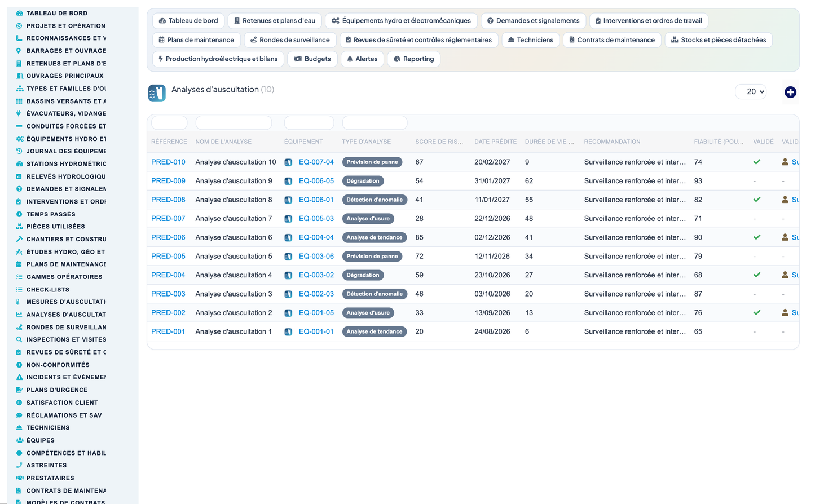
Task: Open Plans de maintenance tab
Action: point(196,40)
